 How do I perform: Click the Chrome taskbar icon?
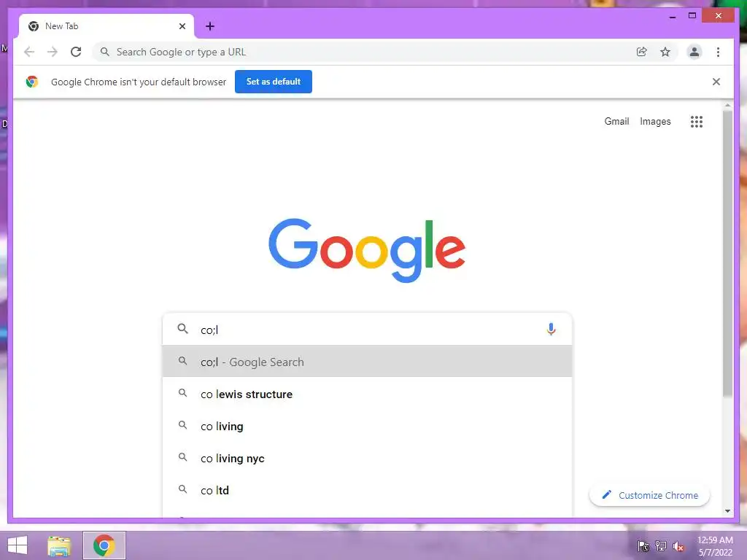point(104,545)
